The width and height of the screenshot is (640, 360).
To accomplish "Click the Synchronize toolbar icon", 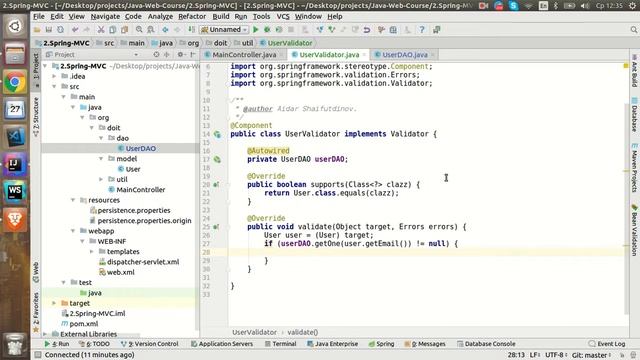I will tap(60, 30).
